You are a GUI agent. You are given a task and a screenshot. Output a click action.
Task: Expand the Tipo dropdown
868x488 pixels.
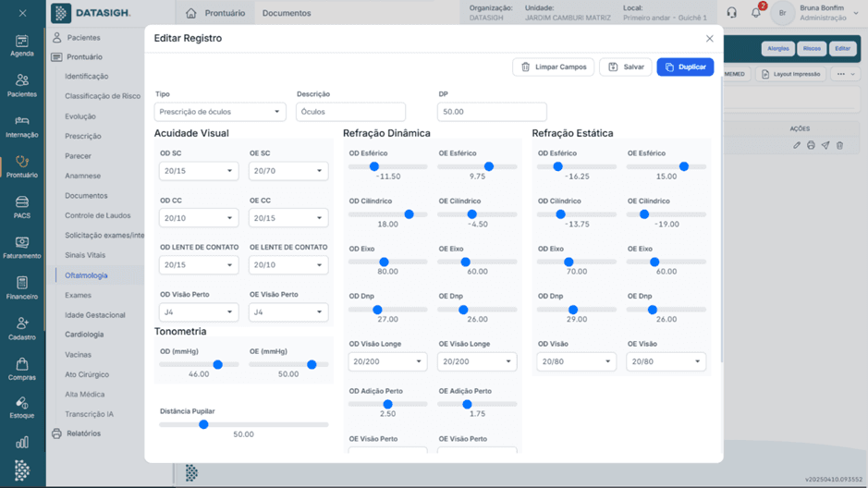(x=220, y=112)
